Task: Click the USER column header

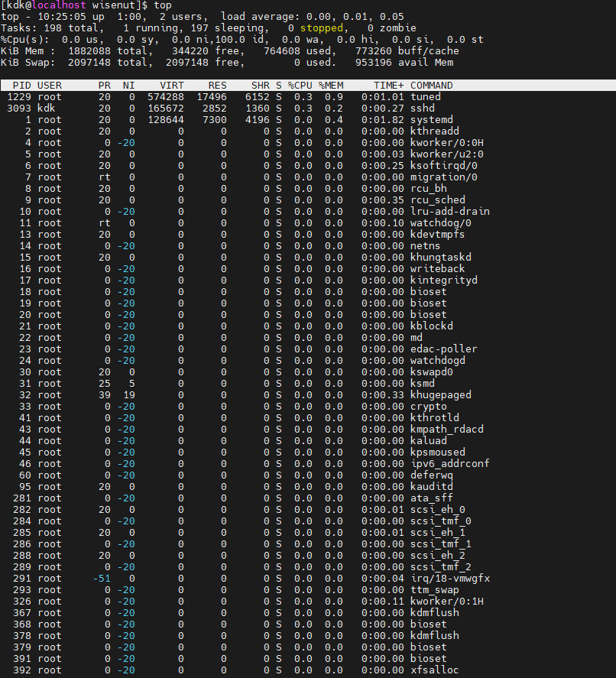Action: click(x=49, y=85)
